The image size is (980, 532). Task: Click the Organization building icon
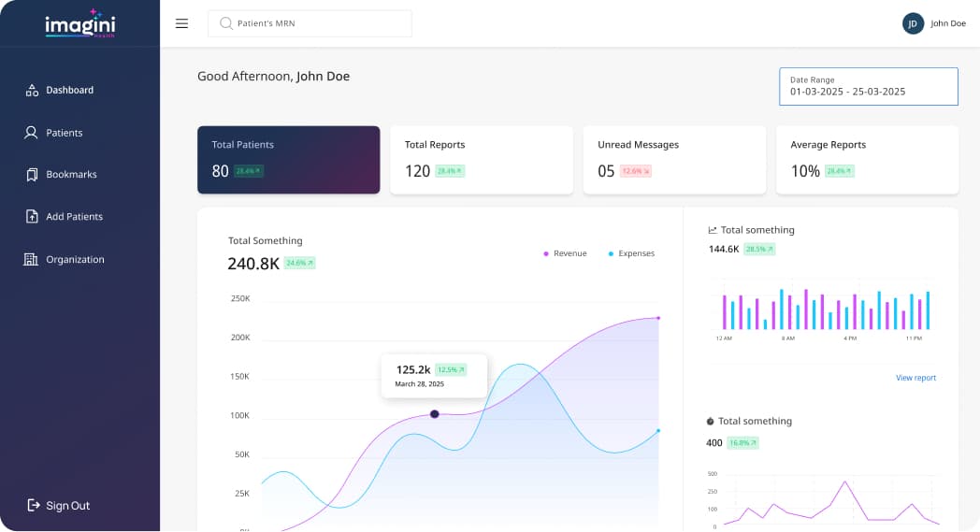(x=31, y=259)
